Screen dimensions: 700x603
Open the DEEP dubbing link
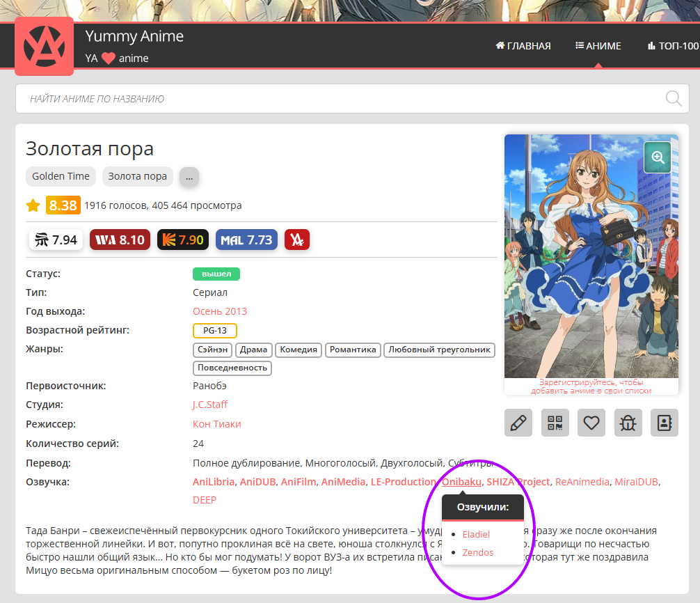205,500
